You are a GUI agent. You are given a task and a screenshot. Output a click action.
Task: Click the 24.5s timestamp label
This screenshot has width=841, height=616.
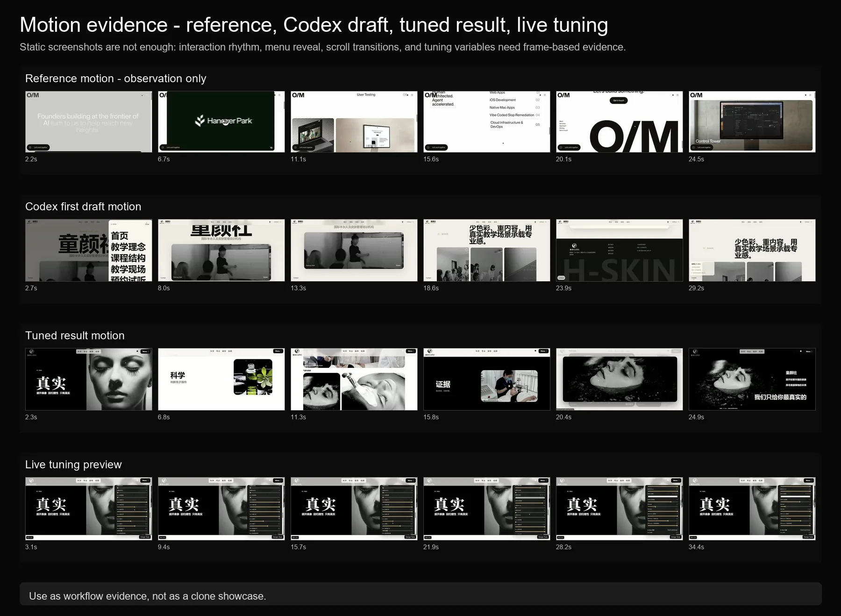[697, 159]
